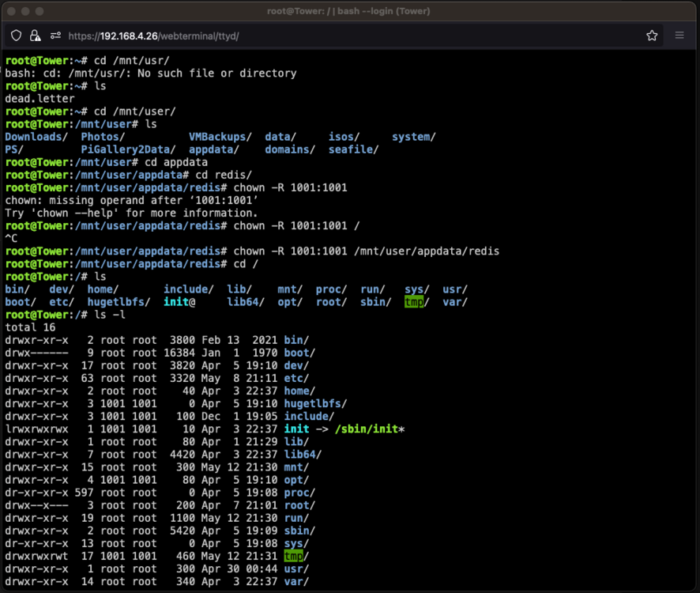
Task: Open the browser hamburger menu
Action: pos(679,36)
